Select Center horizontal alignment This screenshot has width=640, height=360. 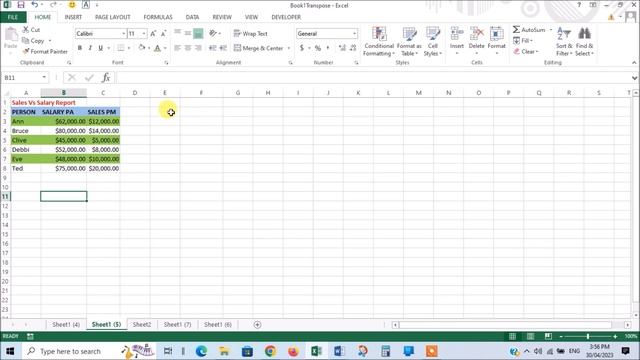tap(188, 48)
